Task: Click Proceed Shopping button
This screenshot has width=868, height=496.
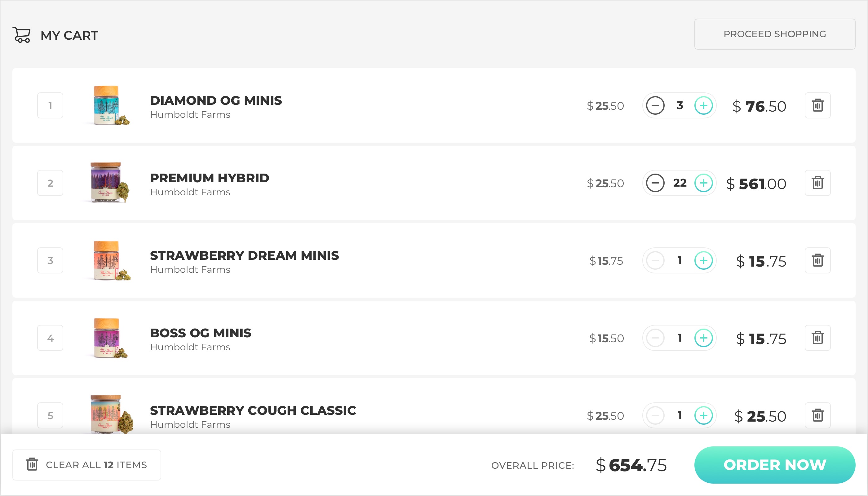Action: [x=775, y=34]
